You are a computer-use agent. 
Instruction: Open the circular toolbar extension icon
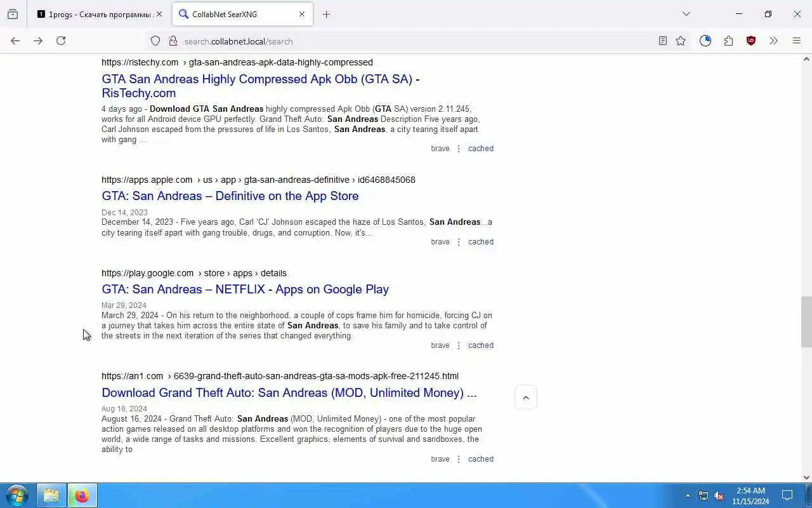click(705, 41)
